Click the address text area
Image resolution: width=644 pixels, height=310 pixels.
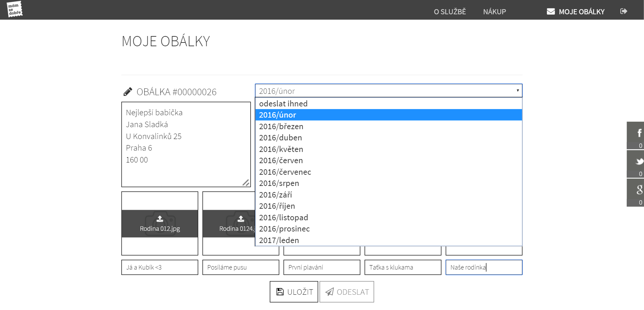point(186,144)
